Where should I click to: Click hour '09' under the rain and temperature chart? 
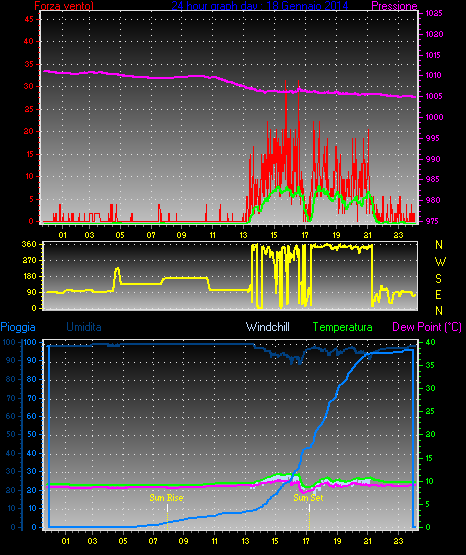click(184, 541)
